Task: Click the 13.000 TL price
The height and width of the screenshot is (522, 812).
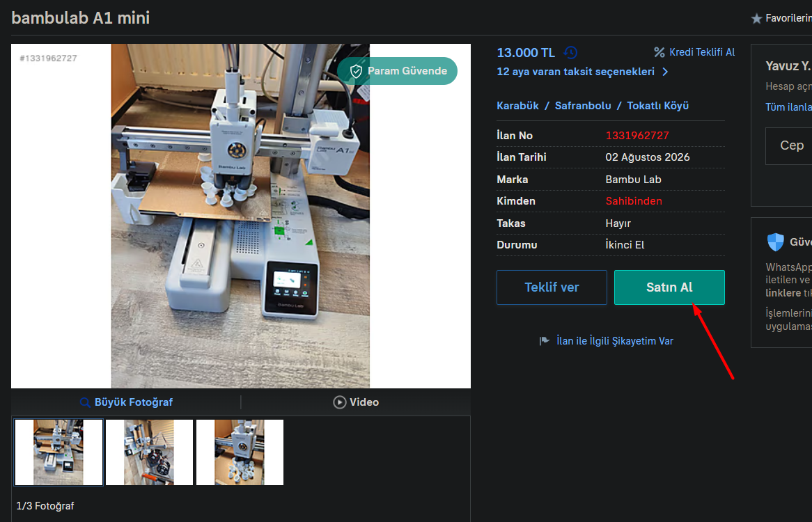Action: 526,53
